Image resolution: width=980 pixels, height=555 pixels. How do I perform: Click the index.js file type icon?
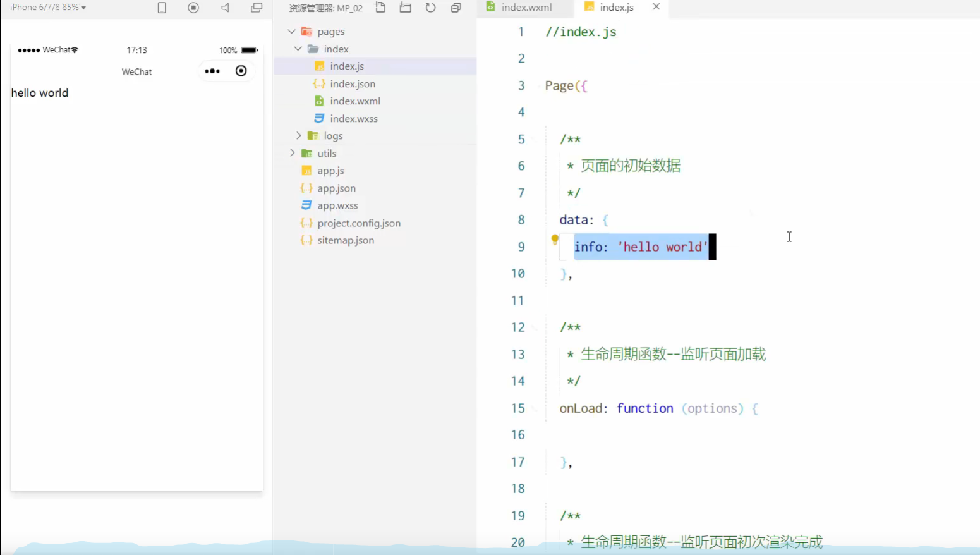point(319,66)
